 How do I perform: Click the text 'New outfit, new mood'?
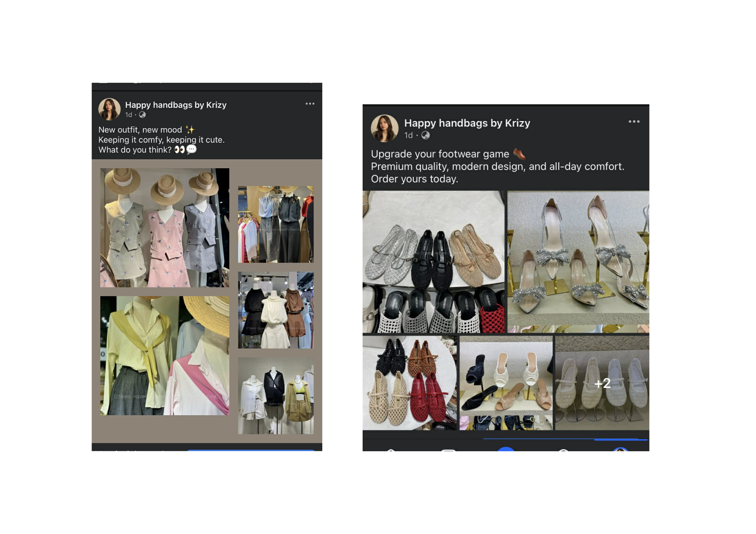click(140, 130)
